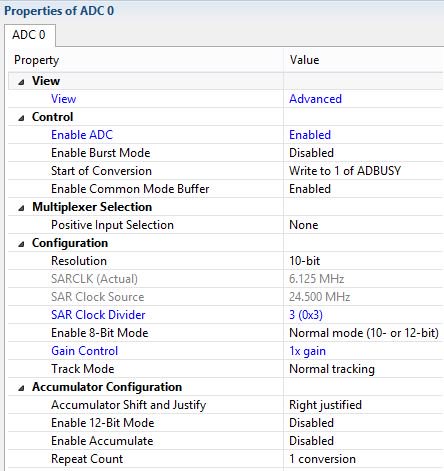Select the Start of Conversion label

pyautogui.click(x=101, y=171)
